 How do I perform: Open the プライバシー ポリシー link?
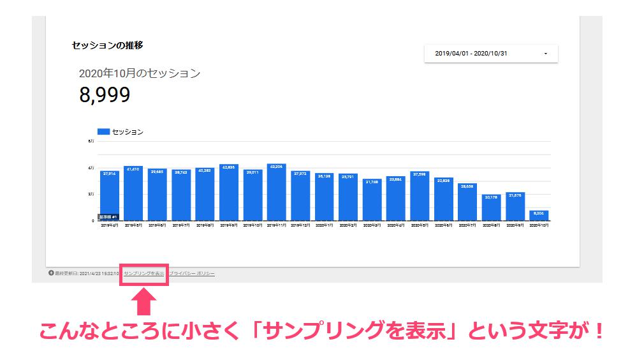point(192,273)
